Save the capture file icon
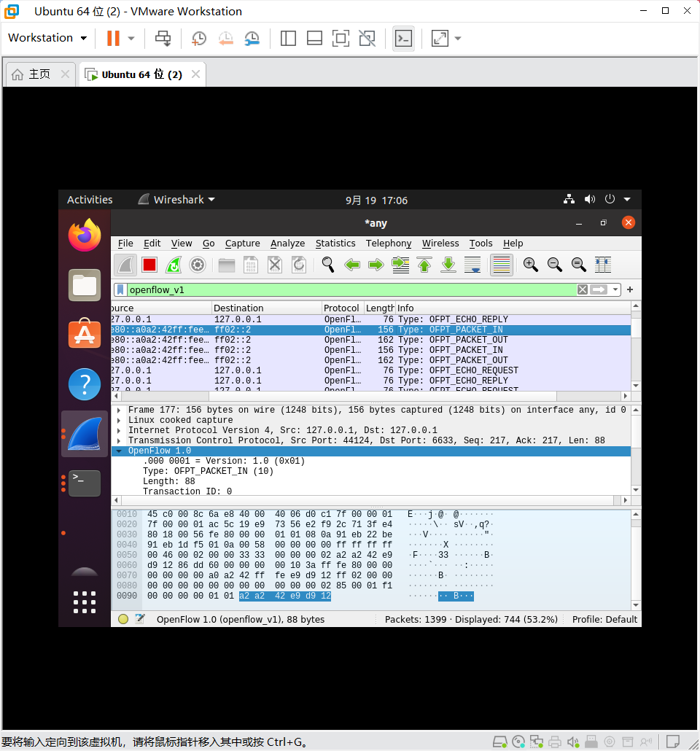This screenshot has height=751, width=700. point(251,265)
